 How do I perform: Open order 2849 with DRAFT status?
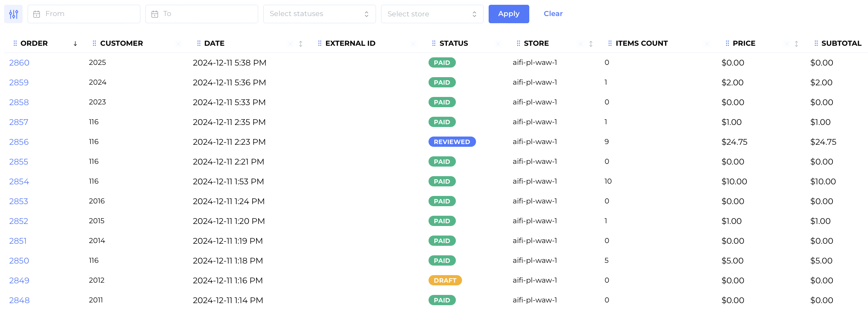[x=19, y=280]
